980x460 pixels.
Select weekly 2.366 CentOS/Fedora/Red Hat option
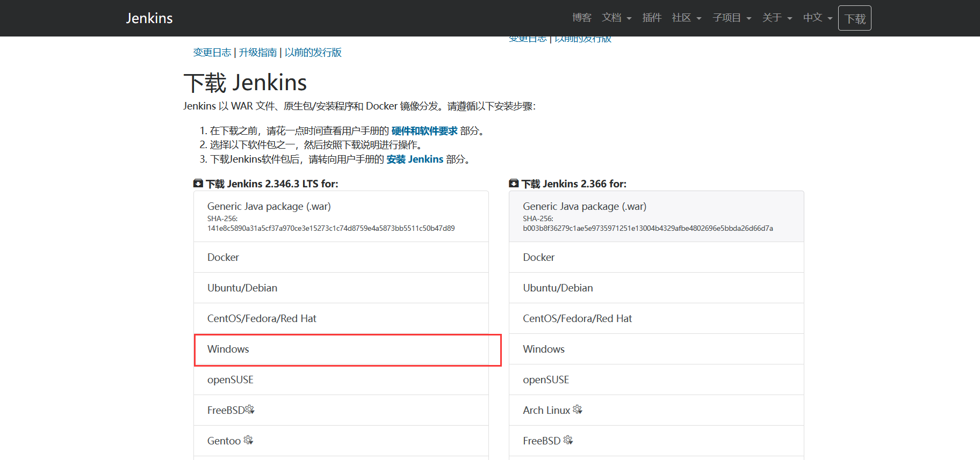coord(657,318)
